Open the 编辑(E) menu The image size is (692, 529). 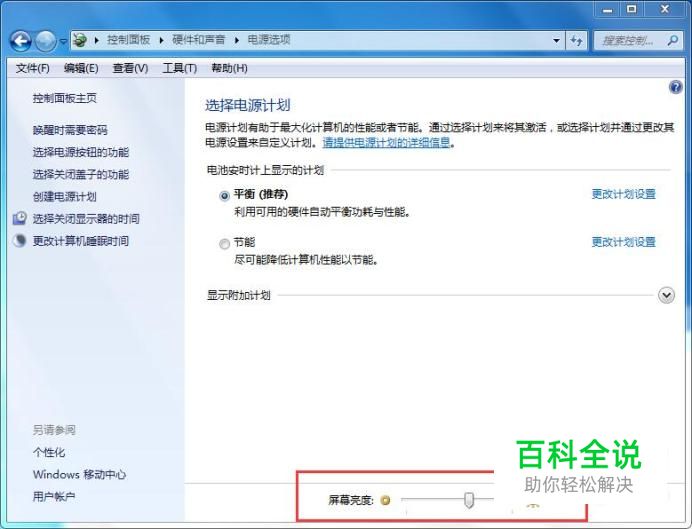click(81, 68)
